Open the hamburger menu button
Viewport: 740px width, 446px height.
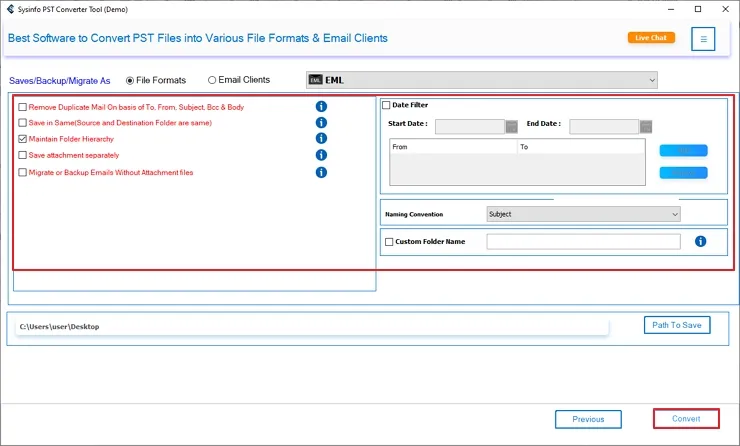click(703, 39)
